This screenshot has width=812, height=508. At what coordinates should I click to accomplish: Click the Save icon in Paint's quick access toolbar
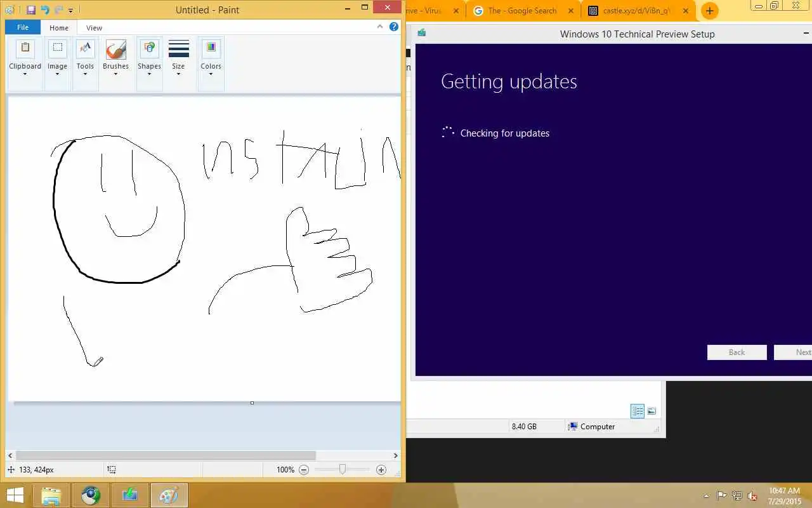30,10
